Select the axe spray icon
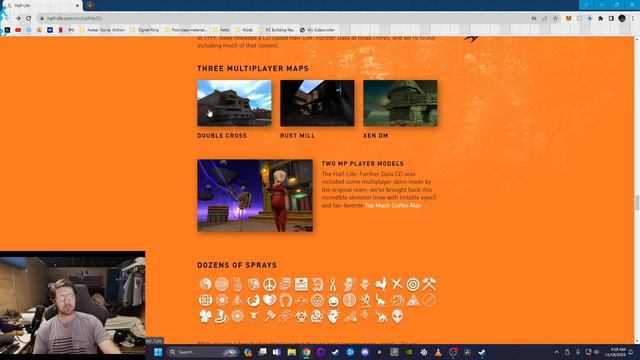 (269, 316)
